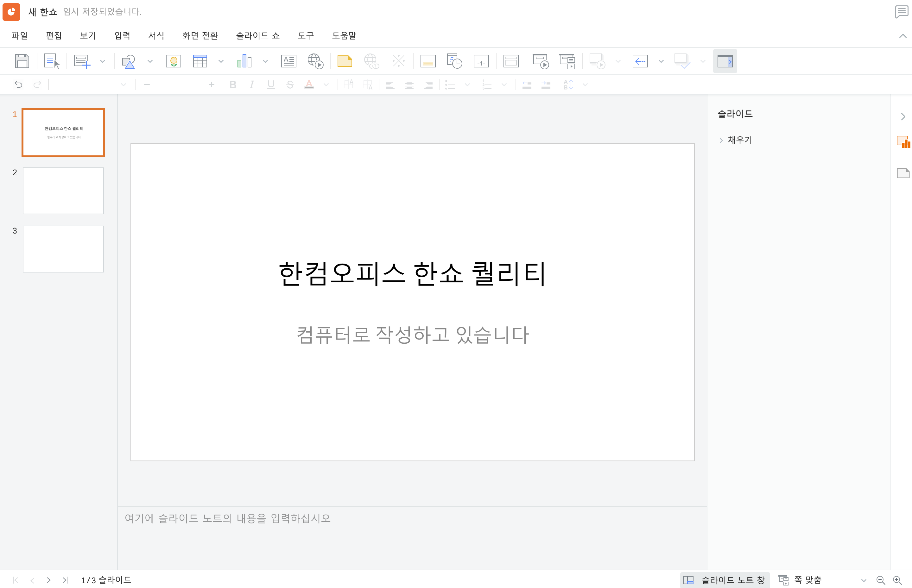Insert web video with globe play icon
Image resolution: width=912 pixels, height=588 pixels.
point(316,61)
